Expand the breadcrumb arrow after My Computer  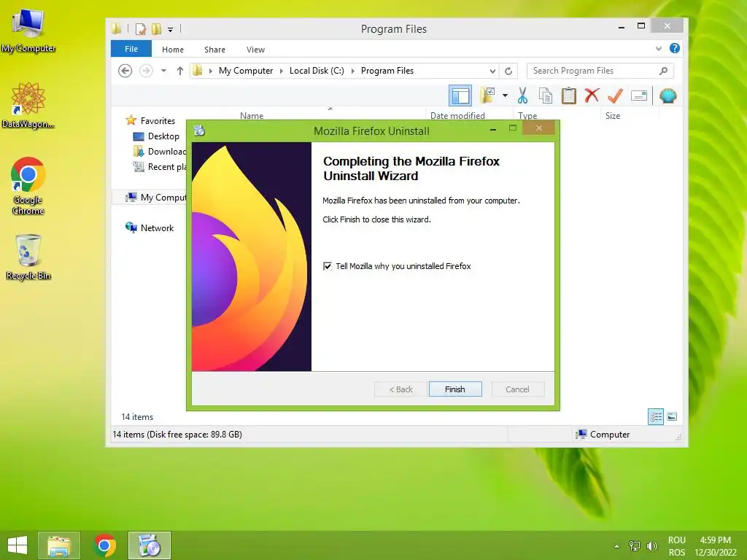click(281, 71)
